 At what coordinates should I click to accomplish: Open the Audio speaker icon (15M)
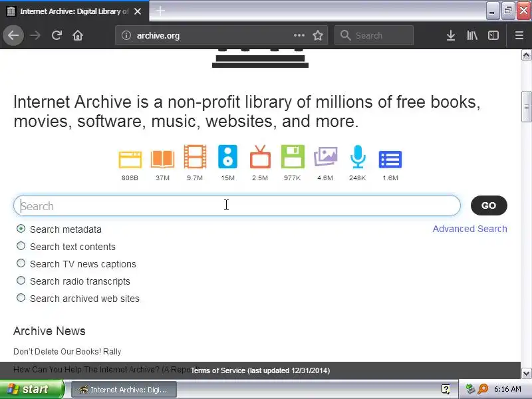(x=227, y=157)
